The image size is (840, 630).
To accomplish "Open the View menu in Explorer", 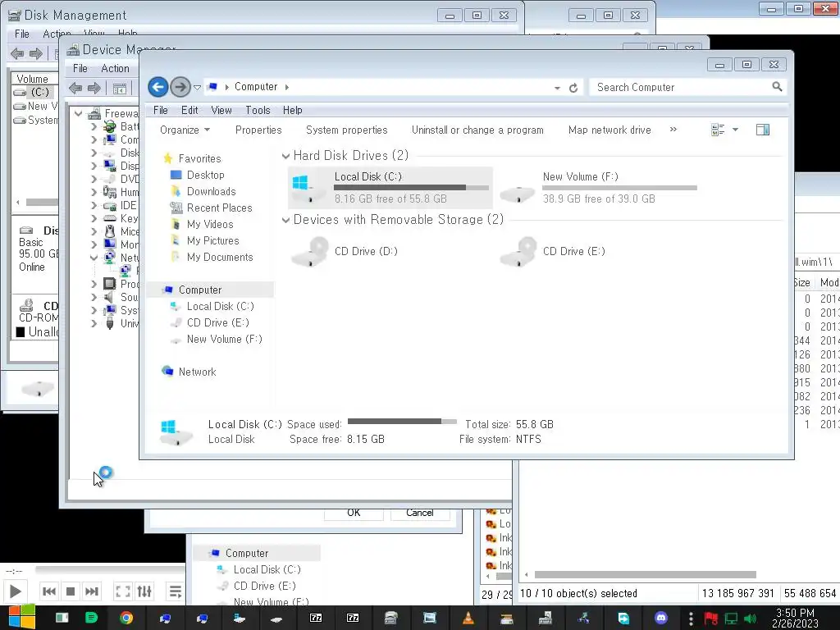I will 221,111.
